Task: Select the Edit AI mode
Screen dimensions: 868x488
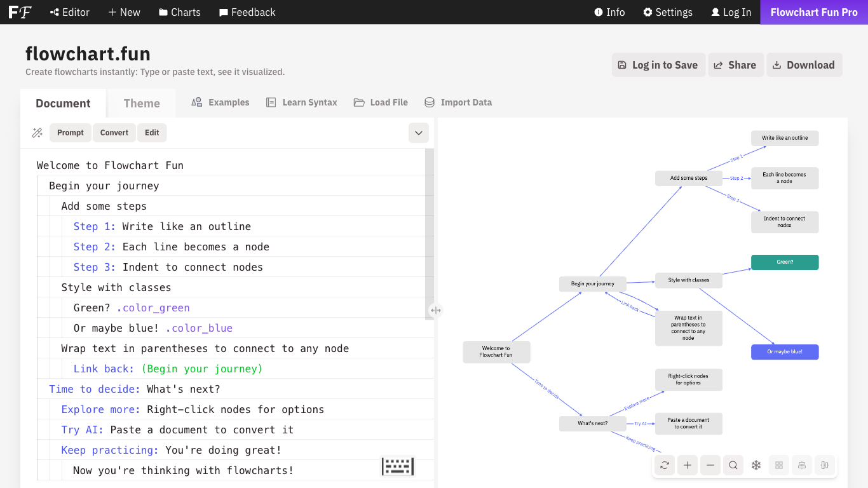Action: coord(152,133)
